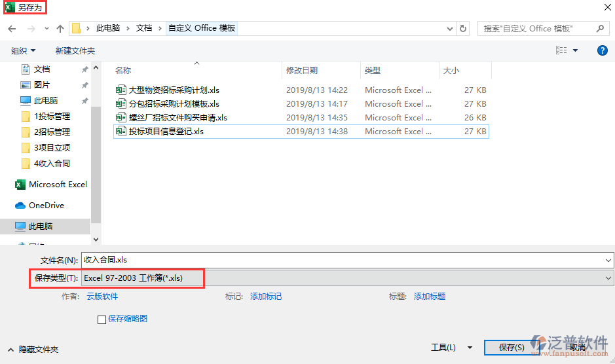The image size is (615, 364).
Task: Refresh the folder view
Action: pyautogui.click(x=463, y=29)
